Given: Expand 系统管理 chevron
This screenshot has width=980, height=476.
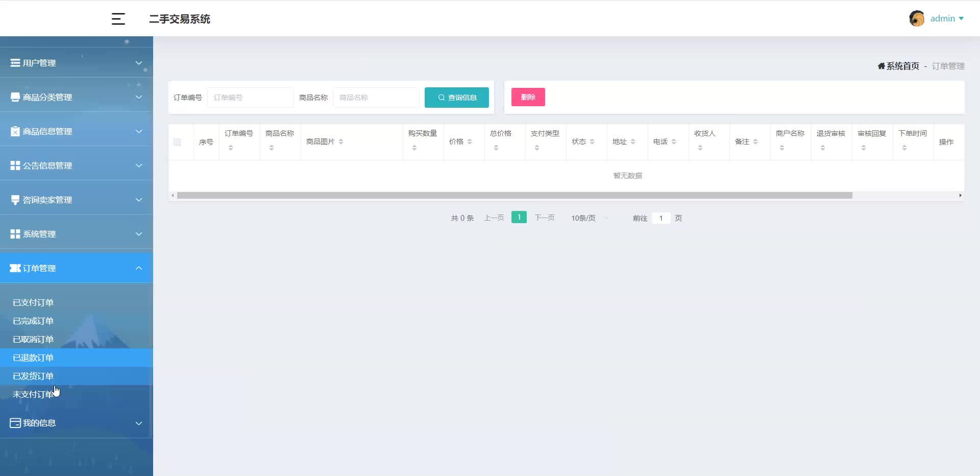Looking at the screenshot, I should pos(139,234).
